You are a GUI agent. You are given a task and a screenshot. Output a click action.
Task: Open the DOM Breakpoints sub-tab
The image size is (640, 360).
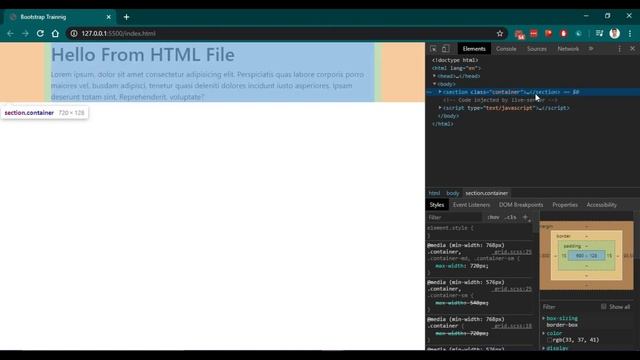pyautogui.click(x=521, y=205)
